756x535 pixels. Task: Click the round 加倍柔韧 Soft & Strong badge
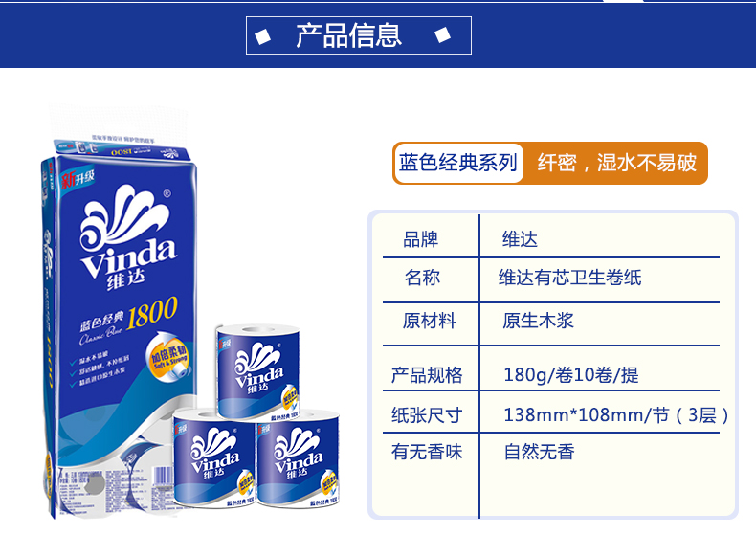(x=167, y=358)
